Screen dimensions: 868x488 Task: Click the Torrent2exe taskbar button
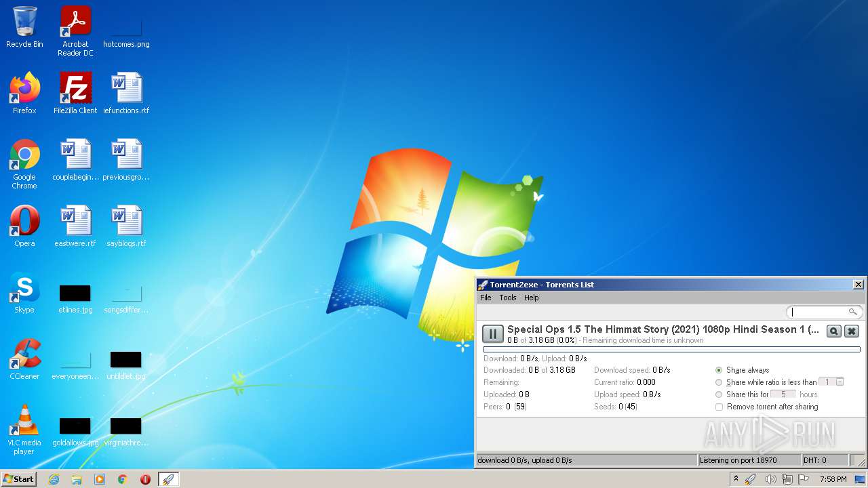pos(168,479)
